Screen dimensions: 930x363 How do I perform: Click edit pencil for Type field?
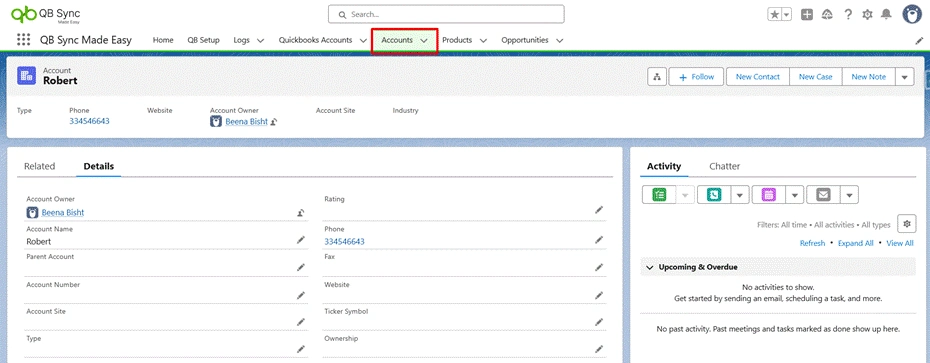(301, 349)
